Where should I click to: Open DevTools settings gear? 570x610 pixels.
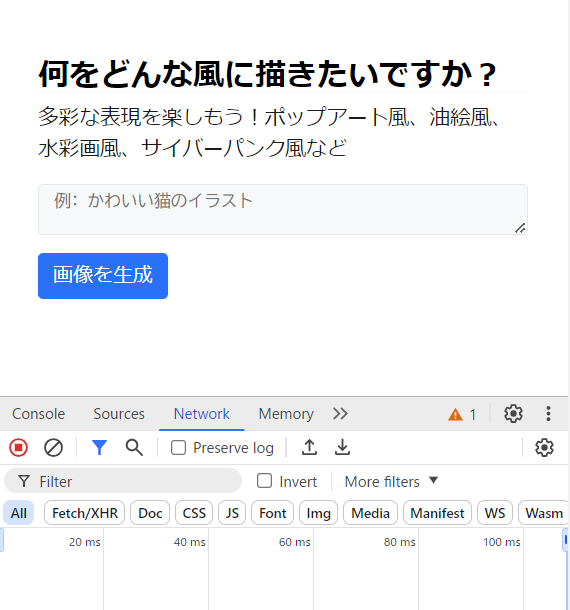coord(513,414)
